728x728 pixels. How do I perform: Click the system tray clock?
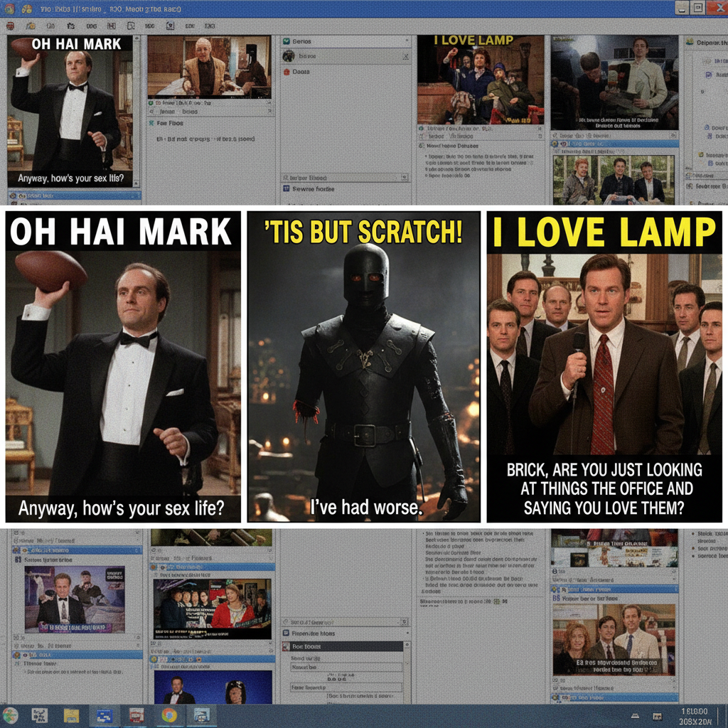click(x=694, y=716)
